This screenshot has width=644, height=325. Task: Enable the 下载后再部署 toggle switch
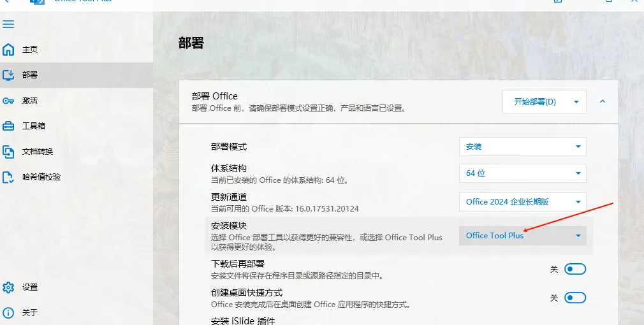point(574,270)
